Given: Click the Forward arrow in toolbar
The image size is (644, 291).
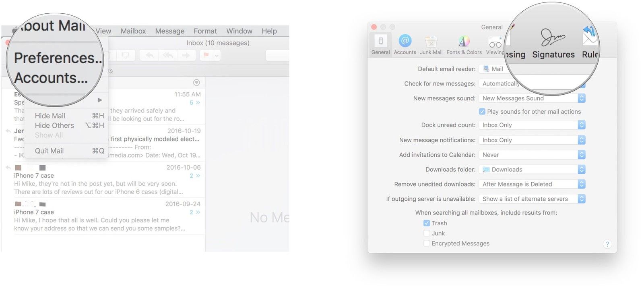Looking at the screenshot, I should click(186, 55).
